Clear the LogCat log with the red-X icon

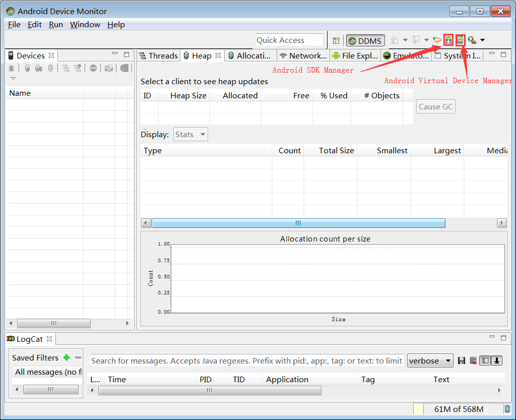[x=473, y=361]
